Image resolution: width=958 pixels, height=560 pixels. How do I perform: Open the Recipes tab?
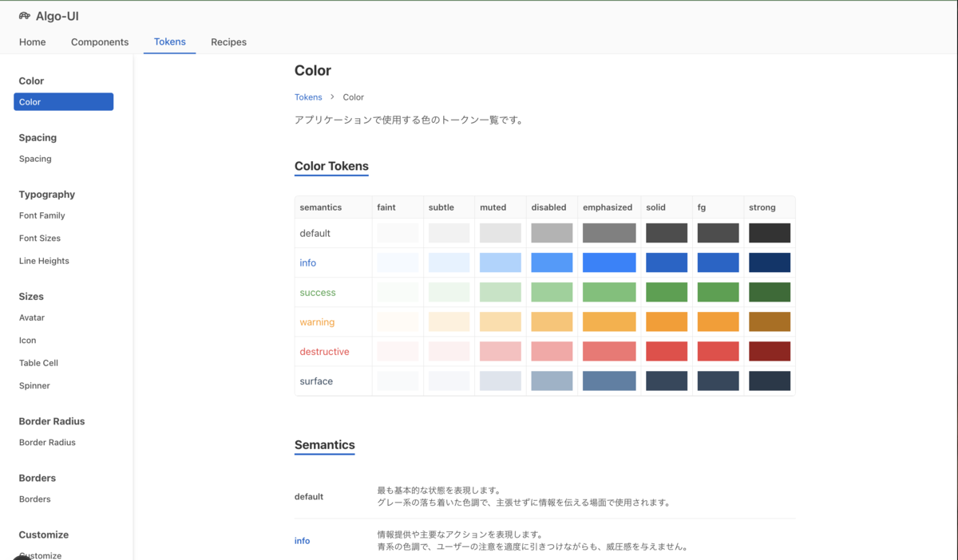click(x=228, y=41)
